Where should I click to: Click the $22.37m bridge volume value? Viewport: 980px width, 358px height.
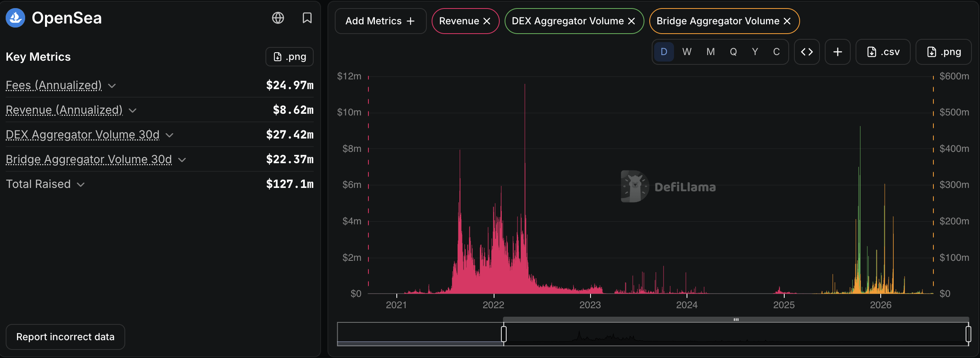click(290, 160)
